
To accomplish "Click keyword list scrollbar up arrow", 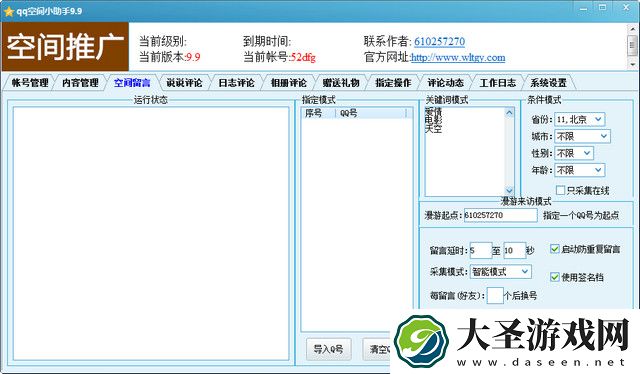I will pos(509,112).
